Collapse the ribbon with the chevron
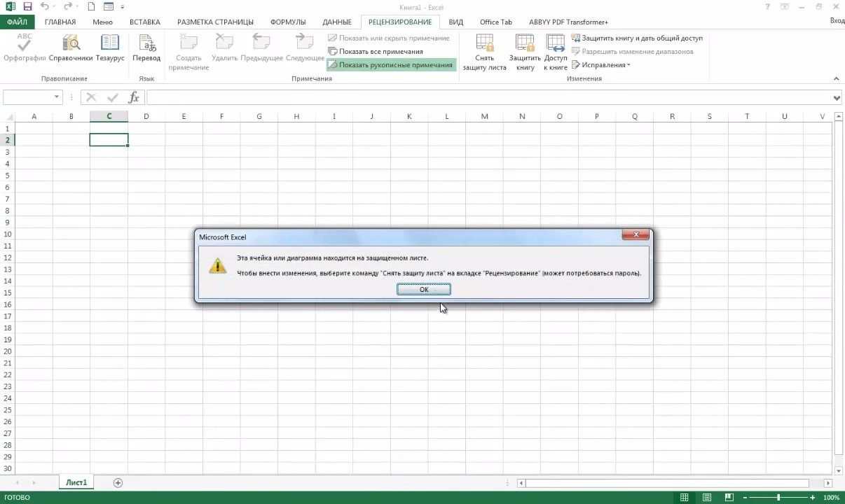This screenshot has width=845, height=504. 836,78
